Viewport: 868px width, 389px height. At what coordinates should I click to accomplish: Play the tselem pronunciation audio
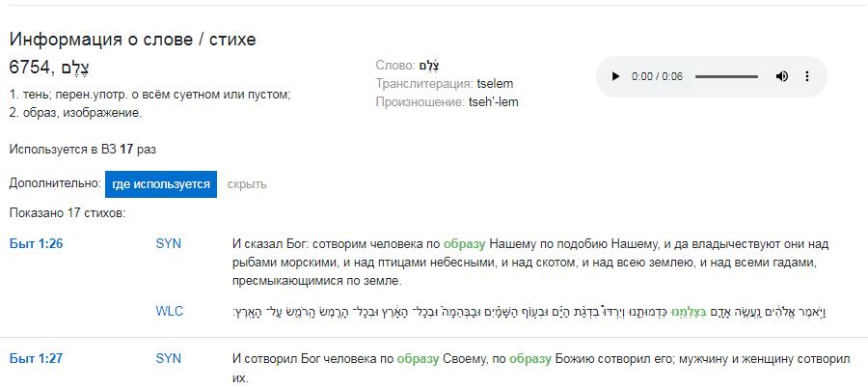point(615,76)
